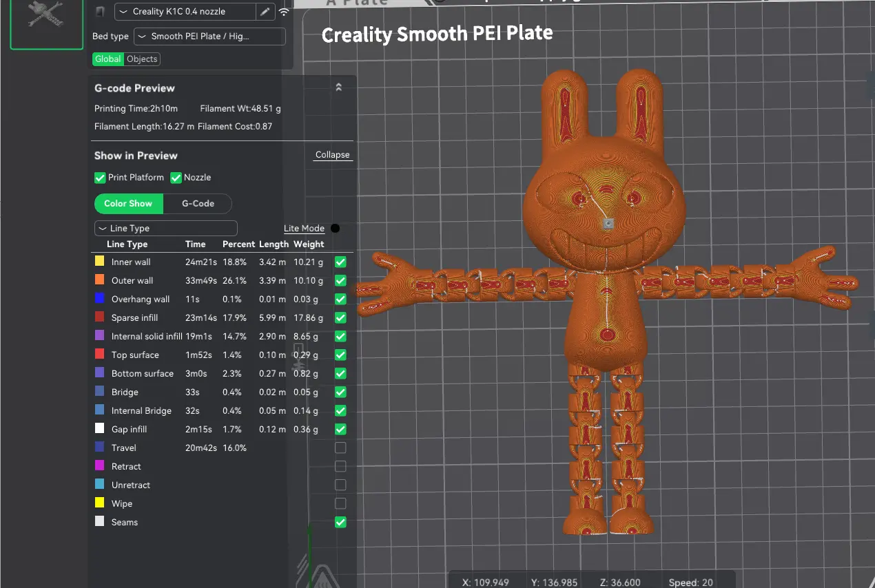Click the yellow Wipe color swatch
The height and width of the screenshot is (588, 875).
(99, 503)
